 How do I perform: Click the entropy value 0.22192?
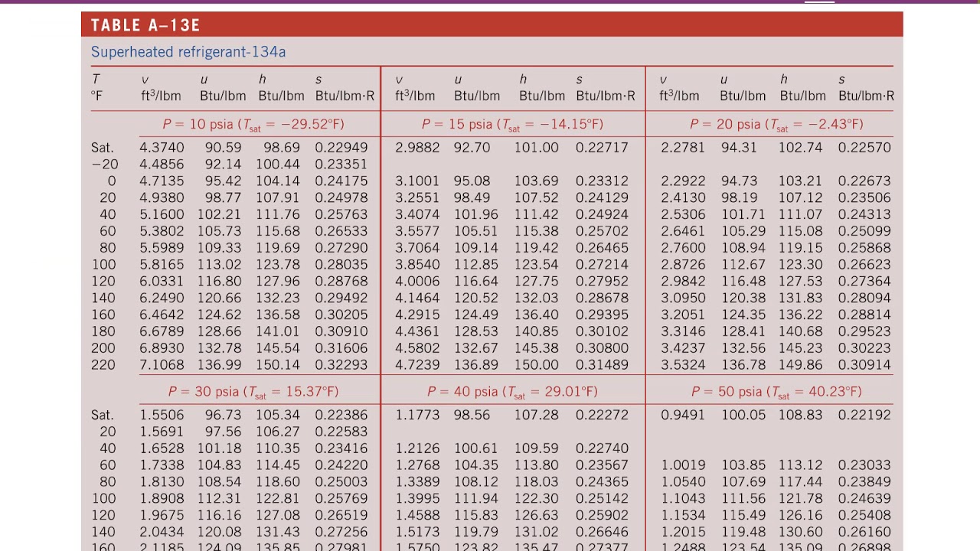point(864,415)
